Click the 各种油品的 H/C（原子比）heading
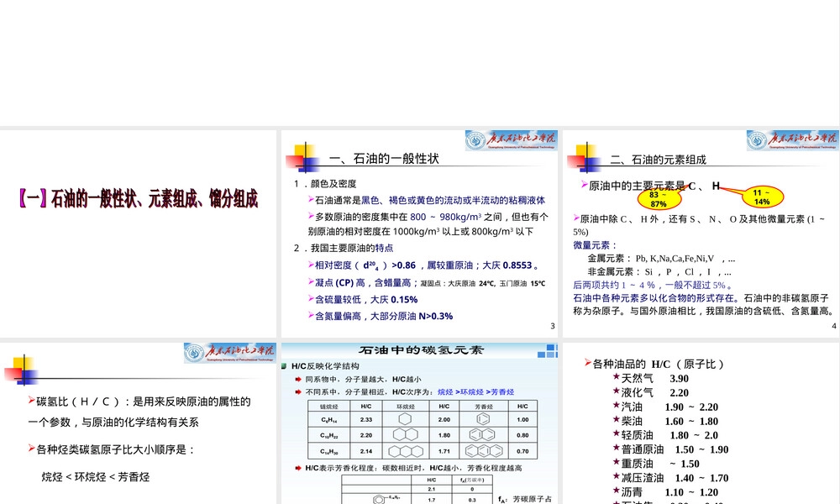 [654, 365]
